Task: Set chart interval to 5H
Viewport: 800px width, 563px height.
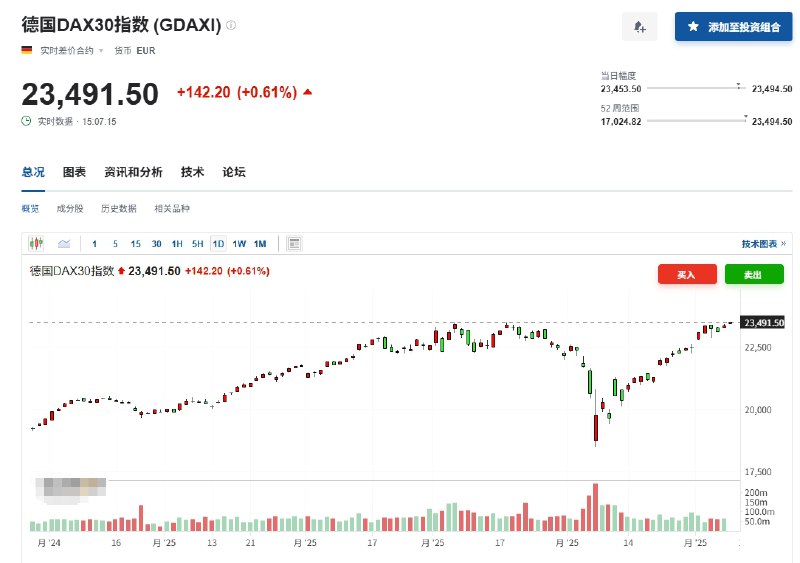Action: pos(197,244)
